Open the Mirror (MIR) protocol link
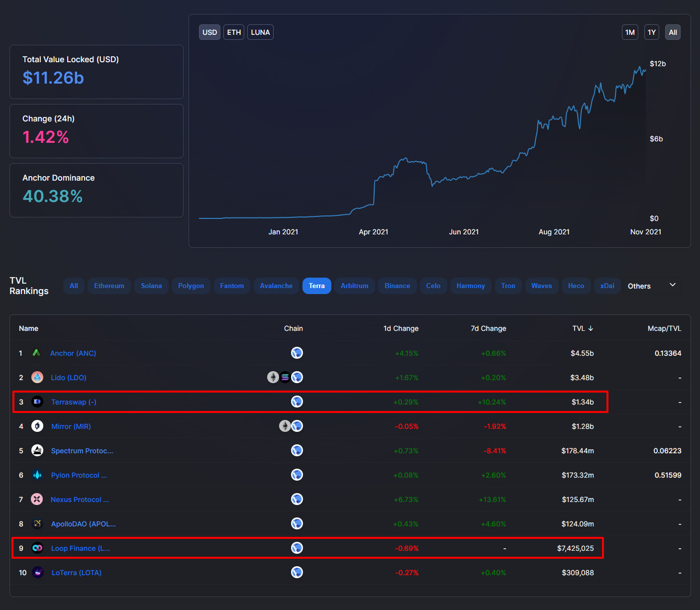Screen dimensions: 700x610 [71, 426]
